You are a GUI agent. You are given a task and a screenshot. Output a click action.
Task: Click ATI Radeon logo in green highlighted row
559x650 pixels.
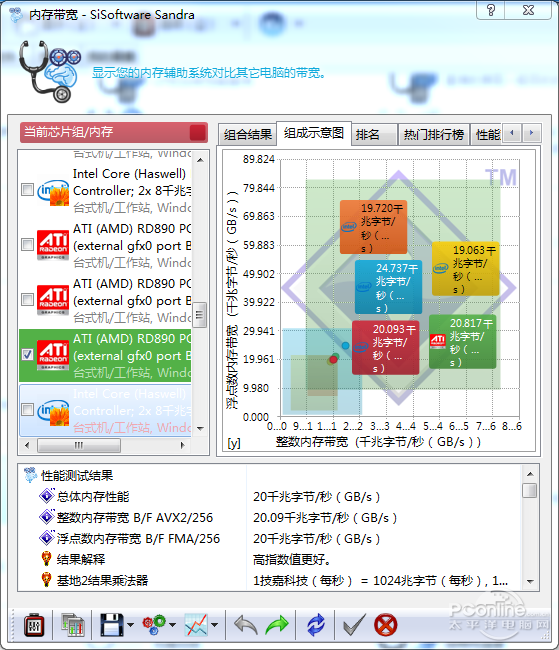coord(53,355)
